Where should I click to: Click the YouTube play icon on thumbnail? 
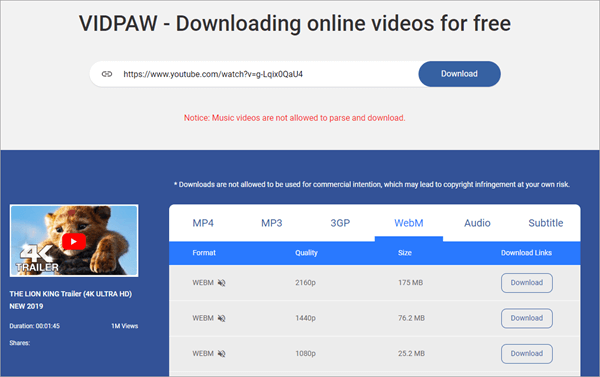click(x=74, y=242)
